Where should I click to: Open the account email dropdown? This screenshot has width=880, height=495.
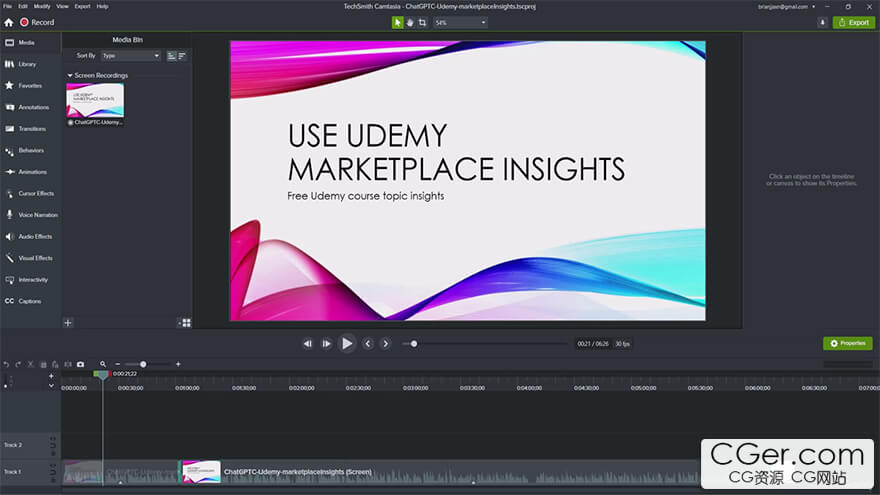786,7
